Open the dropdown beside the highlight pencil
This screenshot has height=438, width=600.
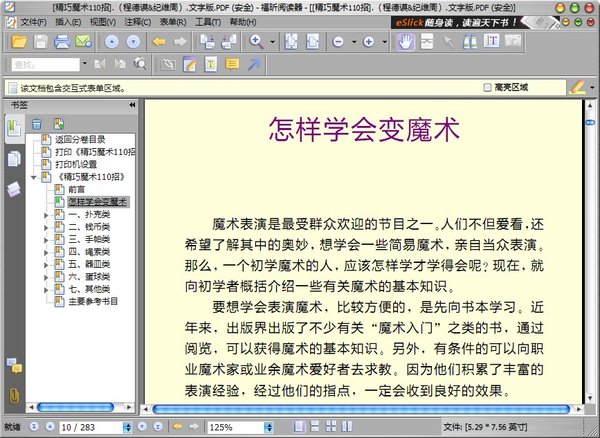point(593,87)
